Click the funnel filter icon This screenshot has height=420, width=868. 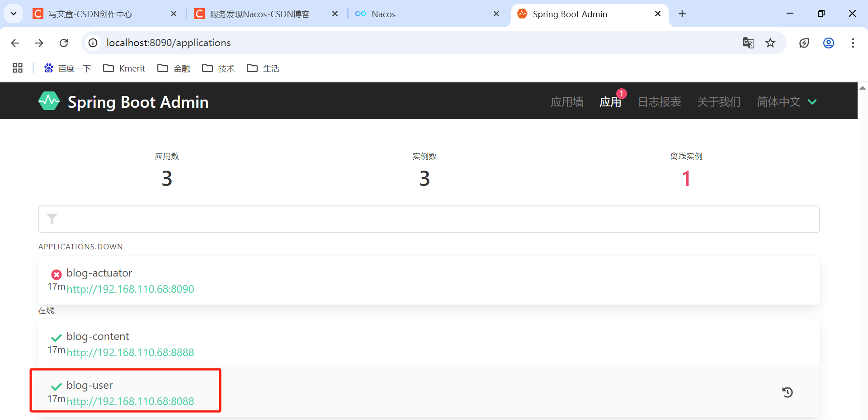pyautogui.click(x=52, y=219)
